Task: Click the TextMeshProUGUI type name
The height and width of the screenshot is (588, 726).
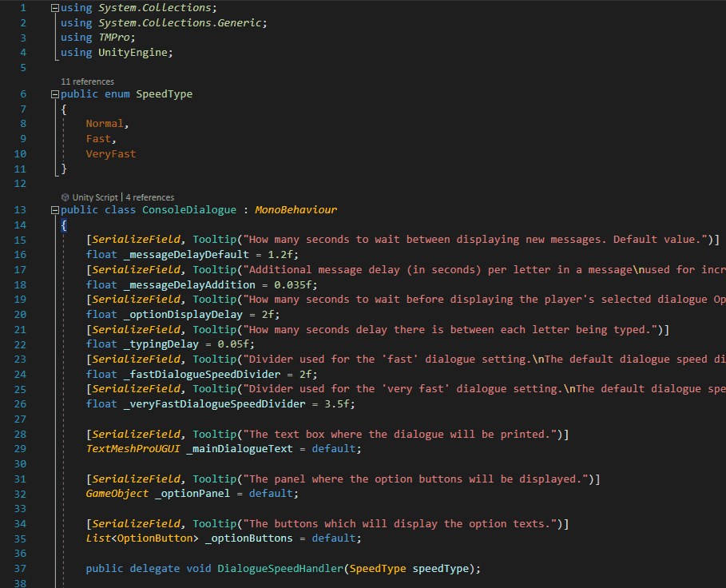Action: [133, 449]
